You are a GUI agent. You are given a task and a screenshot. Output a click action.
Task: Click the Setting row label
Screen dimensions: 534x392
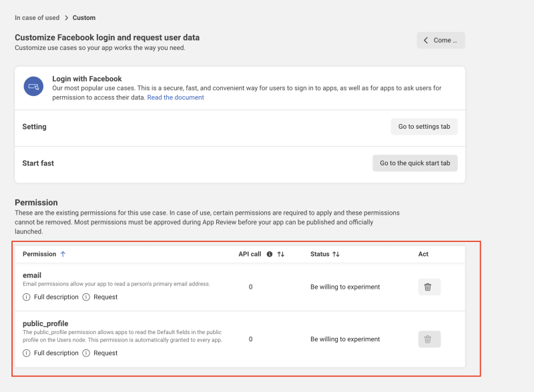[x=35, y=127]
